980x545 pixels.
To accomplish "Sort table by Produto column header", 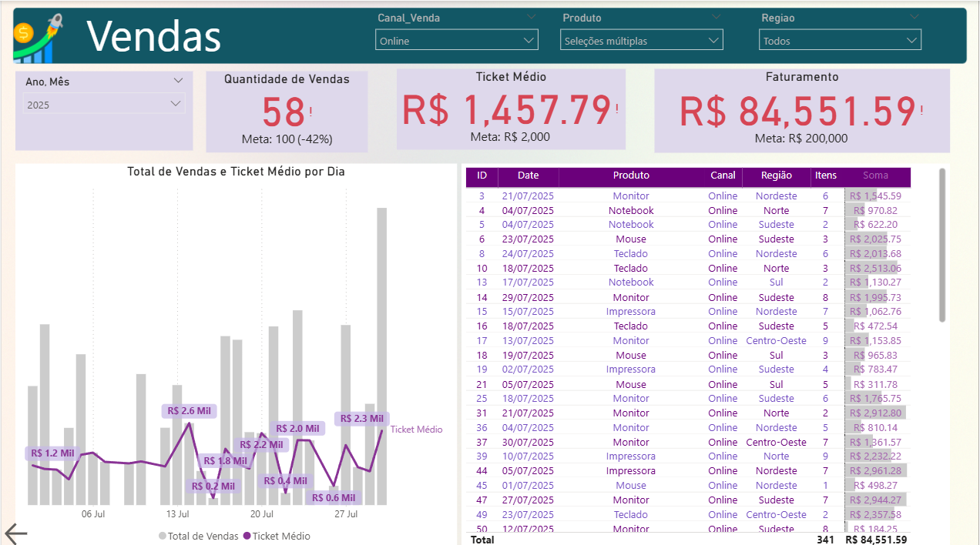I will 631,176.
